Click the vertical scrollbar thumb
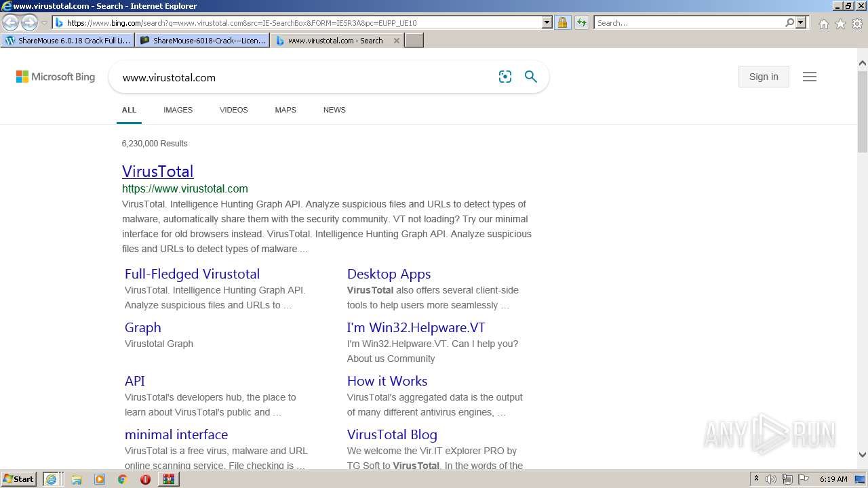Image resolution: width=868 pixels, height=488 pixels. tap(863, 112)
